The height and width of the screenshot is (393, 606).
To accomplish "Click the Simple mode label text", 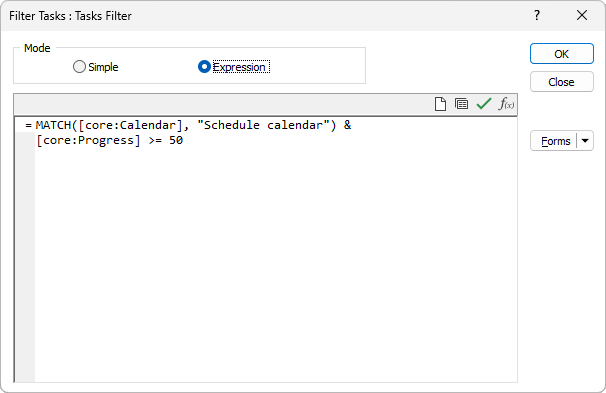I will tap(103, 67).
